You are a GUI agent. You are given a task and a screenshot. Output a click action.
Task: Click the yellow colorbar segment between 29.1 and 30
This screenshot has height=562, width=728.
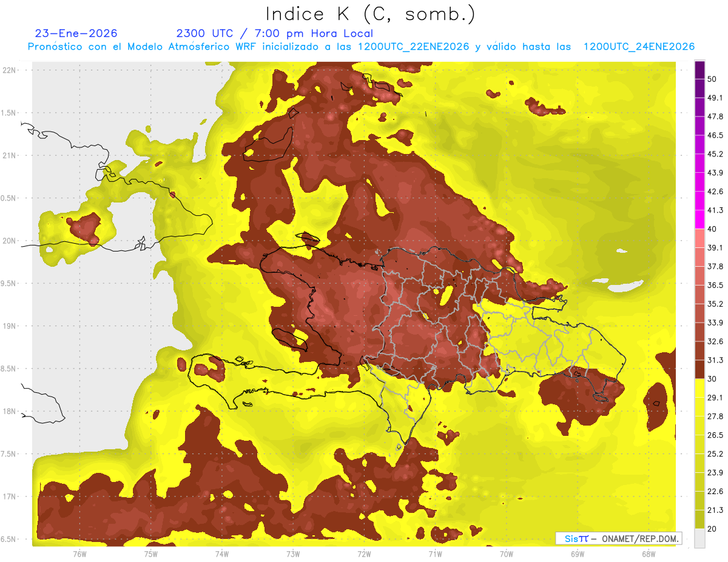[699, 388]
